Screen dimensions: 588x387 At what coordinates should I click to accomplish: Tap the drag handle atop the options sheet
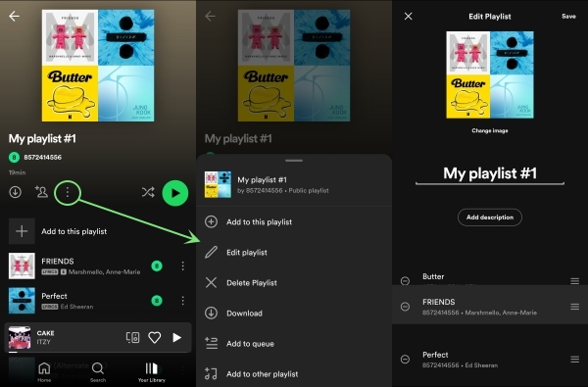pos(294,161)
